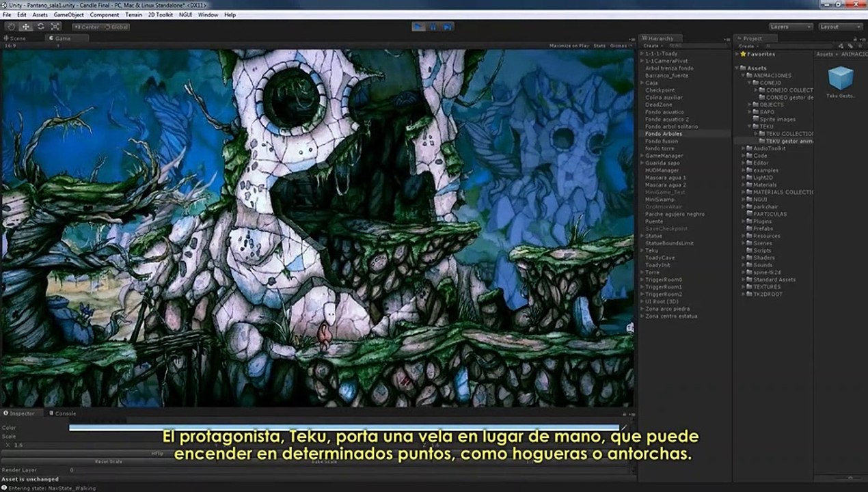The width and height of the screenshot is (868, 492).
Task: Expand the AudioToolkit folder
Action: 744,148
